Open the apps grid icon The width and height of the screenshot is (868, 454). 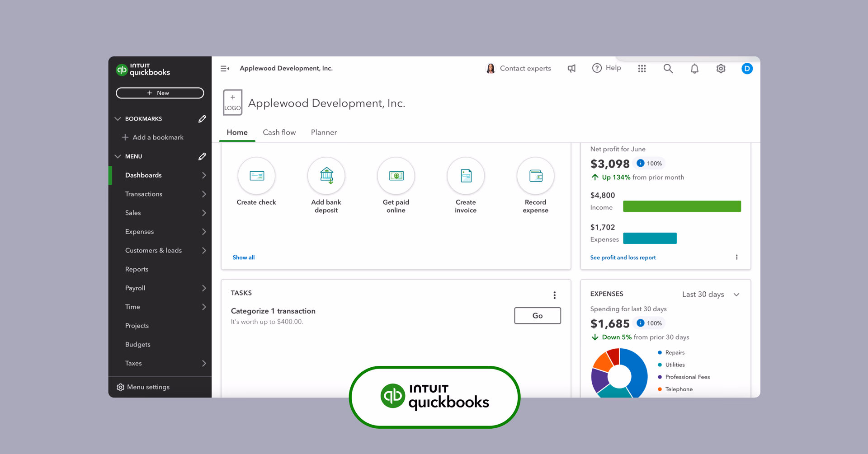tap(642, 69)
